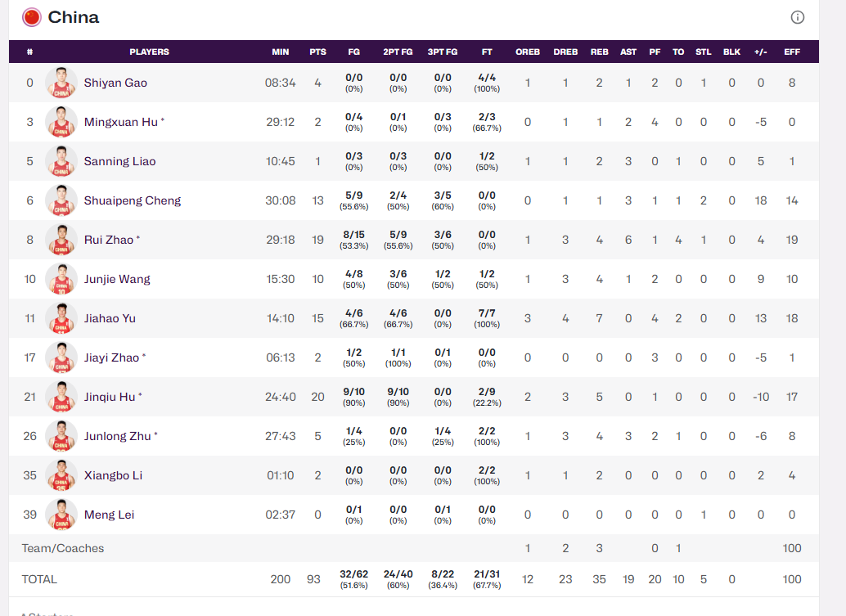Sort table by PTS column header
This screenshot has width=846, height=616.
click(x=317, y=52)
